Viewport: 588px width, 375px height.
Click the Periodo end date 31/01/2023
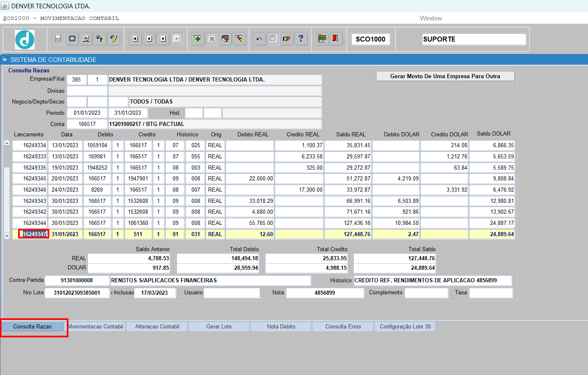128,113
